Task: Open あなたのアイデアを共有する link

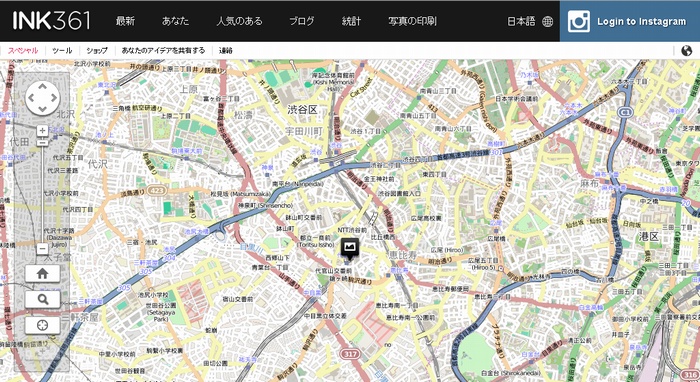Action: (x=163, y=50)
